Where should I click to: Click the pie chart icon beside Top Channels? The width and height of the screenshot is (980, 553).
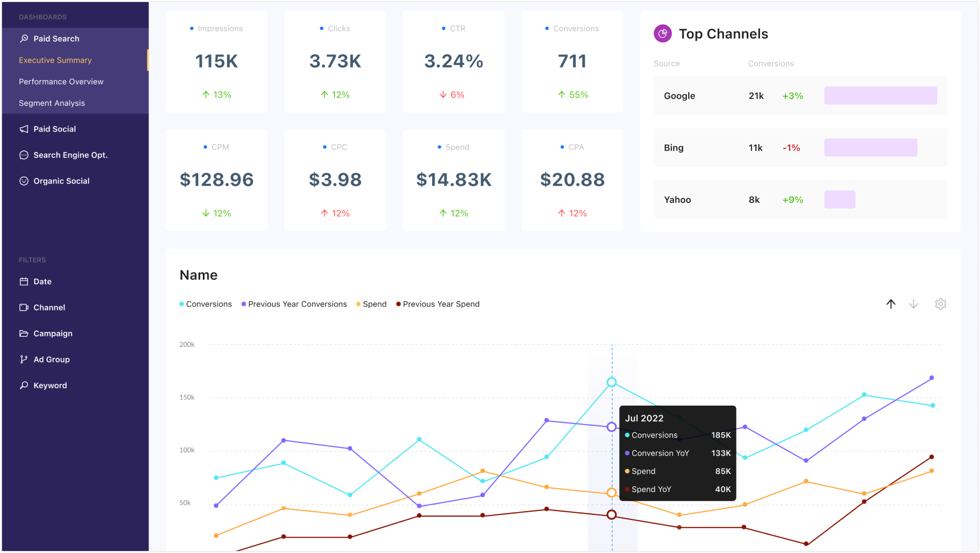662,34
